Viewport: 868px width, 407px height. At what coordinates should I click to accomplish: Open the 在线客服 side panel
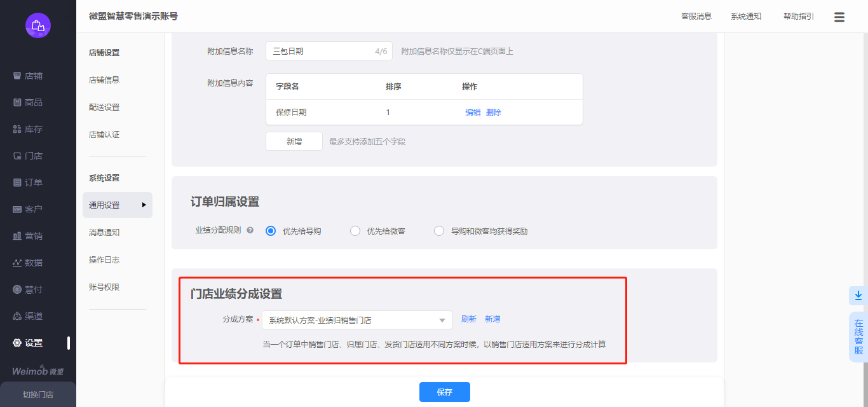tap(858, 337)
